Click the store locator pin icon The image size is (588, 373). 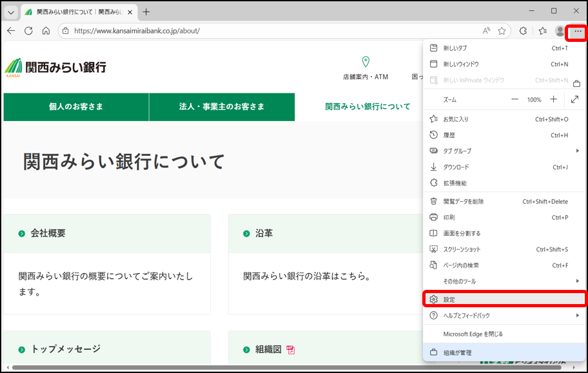coord(366,62)
